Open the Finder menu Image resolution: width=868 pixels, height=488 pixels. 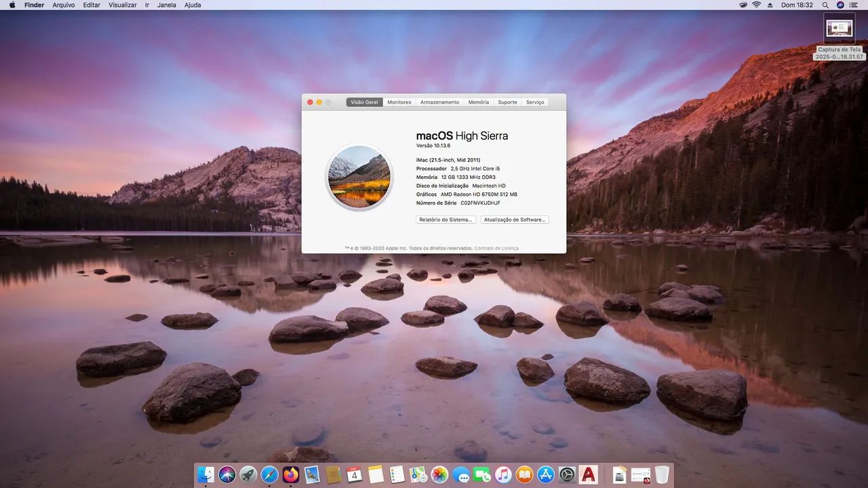click(x=34, y=5)
